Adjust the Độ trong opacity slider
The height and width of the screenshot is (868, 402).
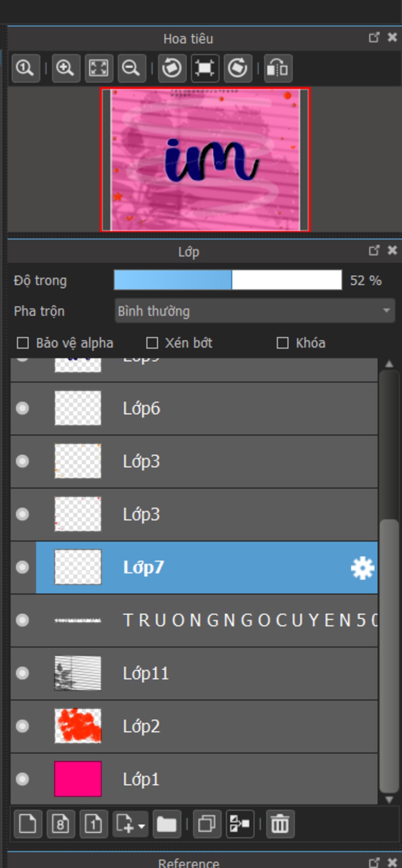click(x=228, y=280)
